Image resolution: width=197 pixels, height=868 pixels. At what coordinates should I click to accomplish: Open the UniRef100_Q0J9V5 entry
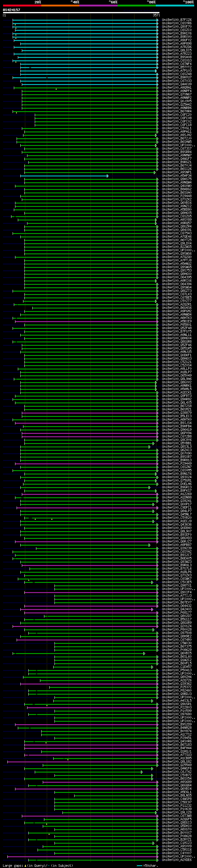[x=177, y=101]
